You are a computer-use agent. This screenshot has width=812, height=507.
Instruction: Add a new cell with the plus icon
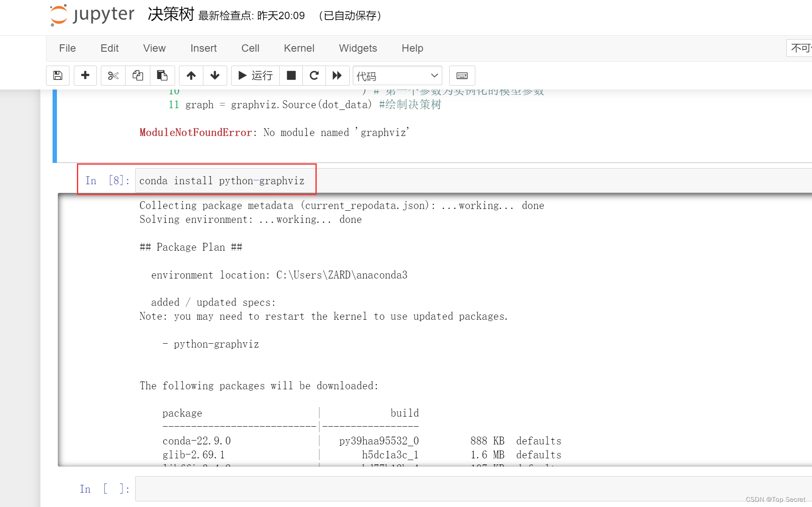tap(85, 75)
